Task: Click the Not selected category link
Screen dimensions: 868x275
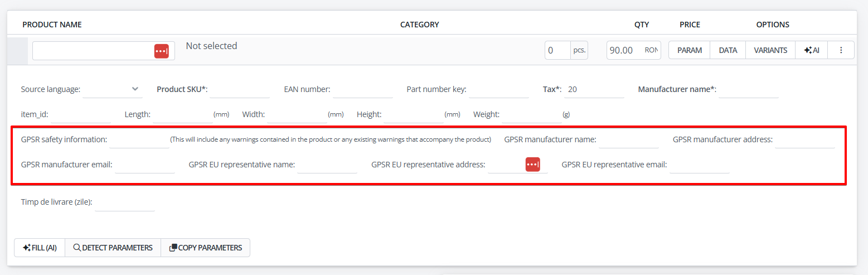Action: (x=211, y=46)
